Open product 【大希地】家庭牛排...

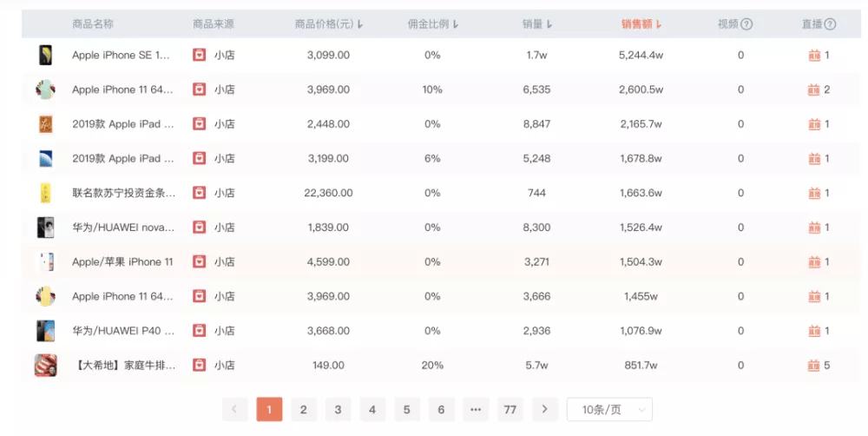(124, 365)
